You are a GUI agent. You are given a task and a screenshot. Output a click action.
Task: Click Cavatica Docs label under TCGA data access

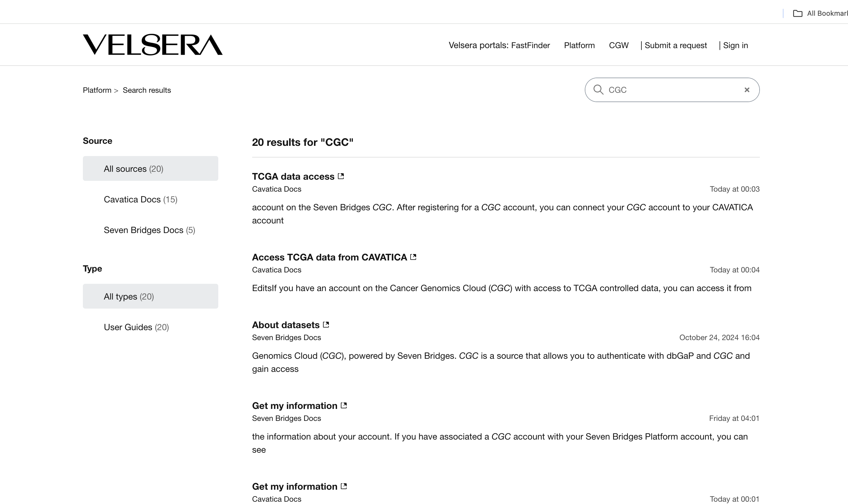277,189
